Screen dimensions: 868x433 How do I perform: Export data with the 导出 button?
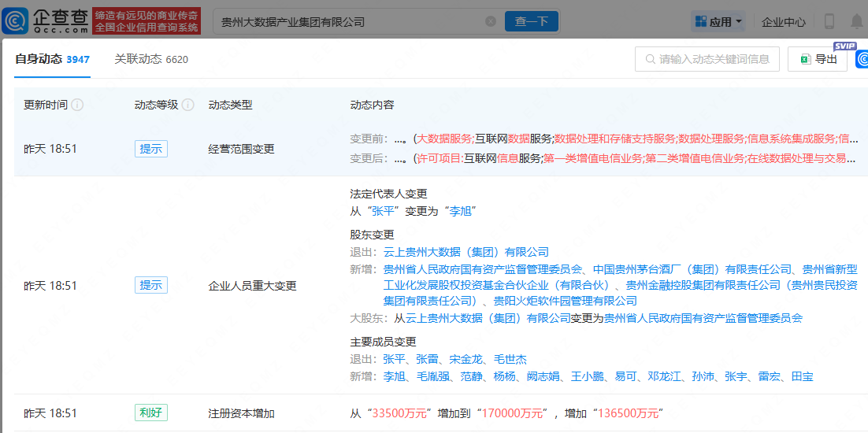click(817, 59)
